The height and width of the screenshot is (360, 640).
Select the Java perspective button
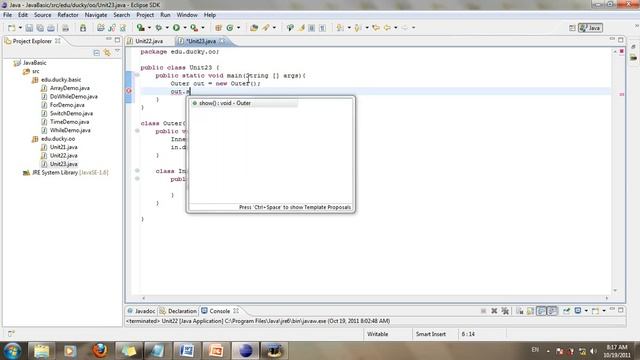tap(590, 28)
